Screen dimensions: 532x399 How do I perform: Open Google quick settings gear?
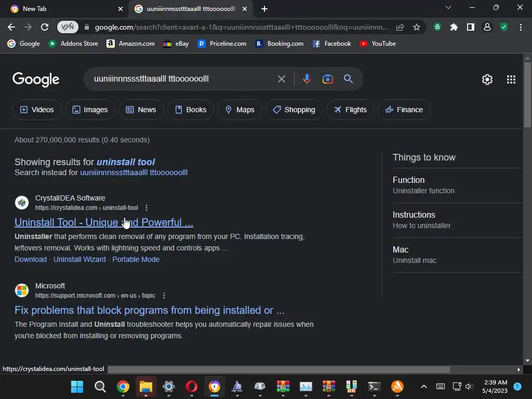coord(487,79)
